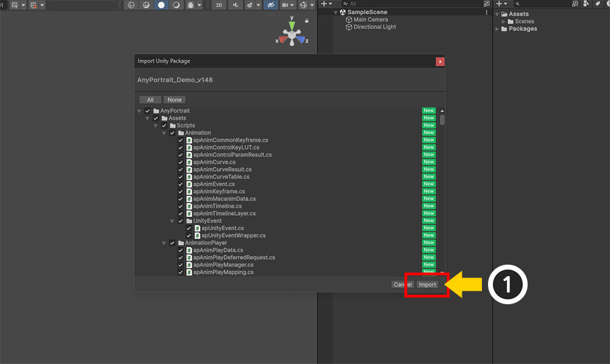The height and width of the screenshot is (364, 610).
Task: Toggle the effects layers icon in Scene toolbar
Action: (x=249, y=5)
